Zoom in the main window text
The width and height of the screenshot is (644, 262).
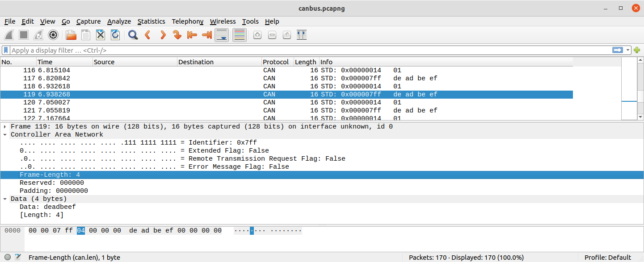tap(257, 35)
